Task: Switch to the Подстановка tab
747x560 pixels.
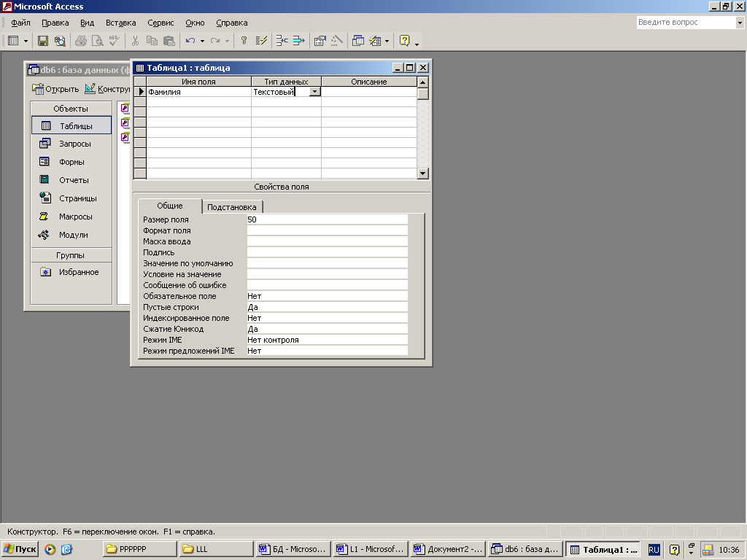Action: 231,207
